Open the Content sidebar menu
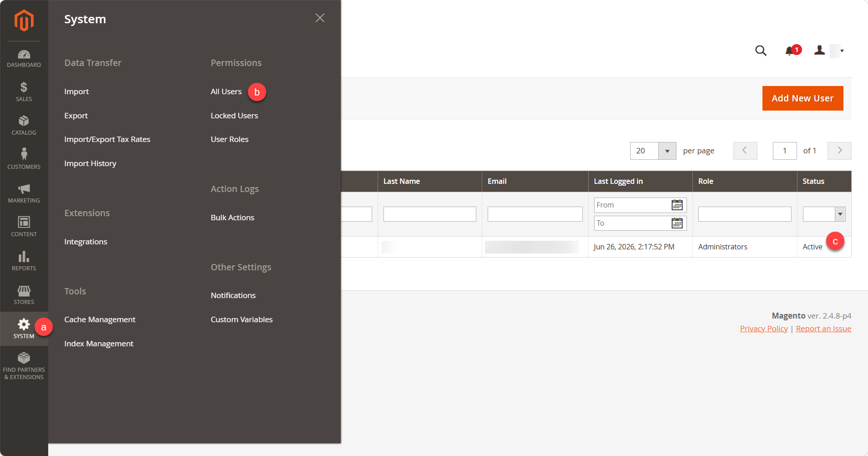 [24, 227]
